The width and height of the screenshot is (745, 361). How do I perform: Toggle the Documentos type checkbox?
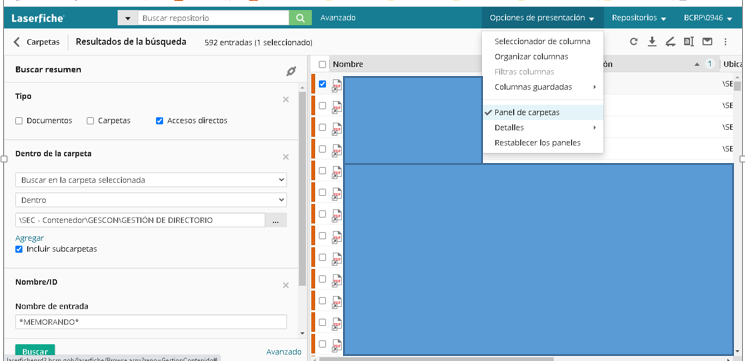(x=19, y=121)
